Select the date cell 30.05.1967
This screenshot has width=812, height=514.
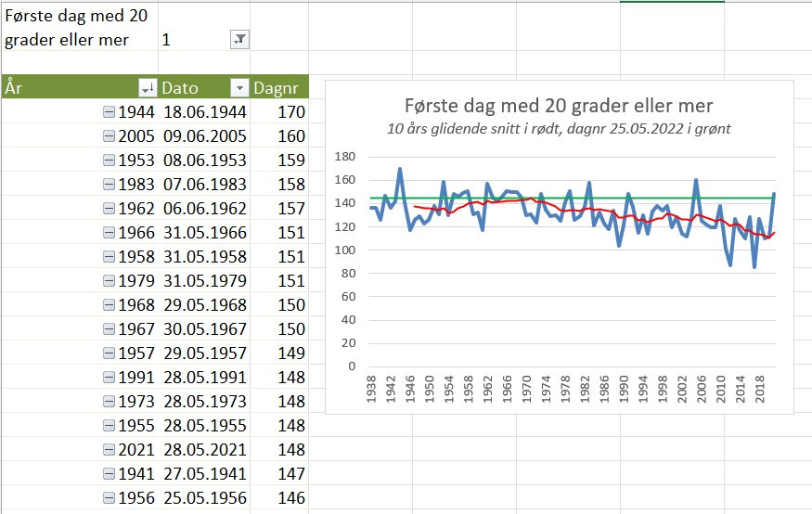point(204,328)
